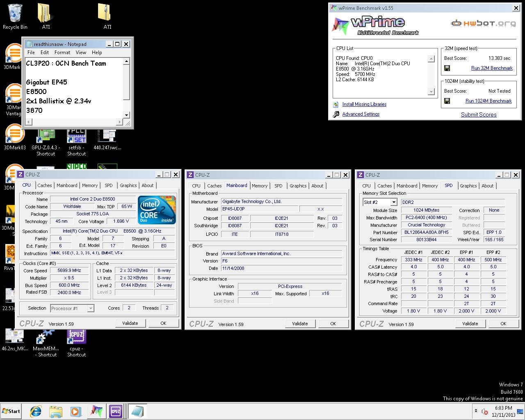Screen dimensions: 525x420
Task: Click the save icon next to Run 32M Benchmark
Action: [447, 68]
